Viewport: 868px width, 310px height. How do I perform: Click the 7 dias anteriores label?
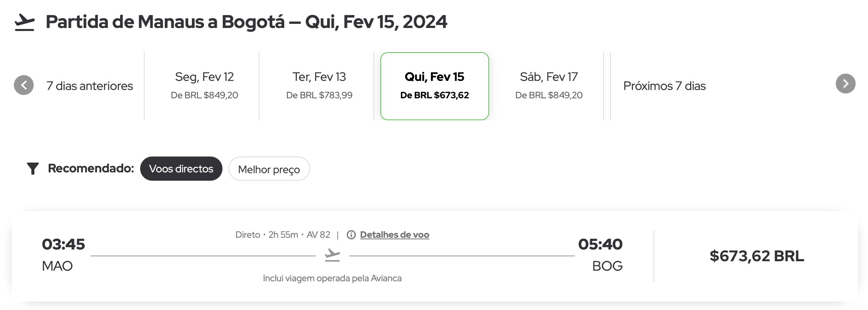[90, 86]
